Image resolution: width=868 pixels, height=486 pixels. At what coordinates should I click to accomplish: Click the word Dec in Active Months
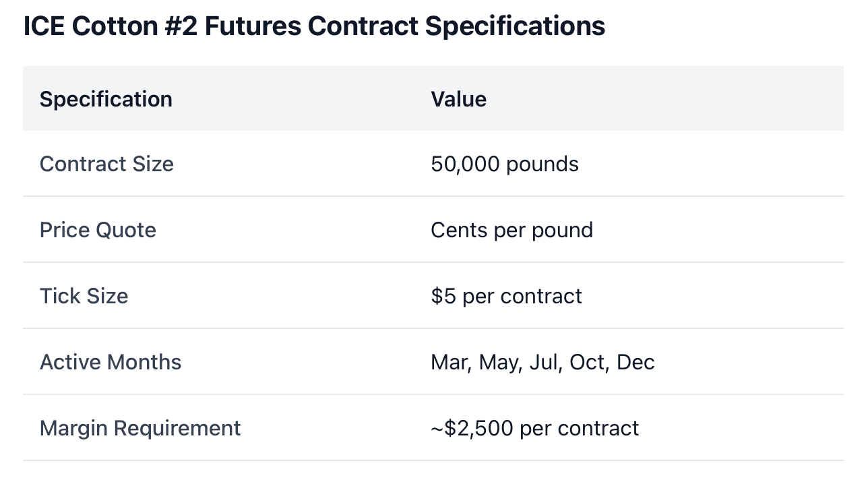click(635, 362)
